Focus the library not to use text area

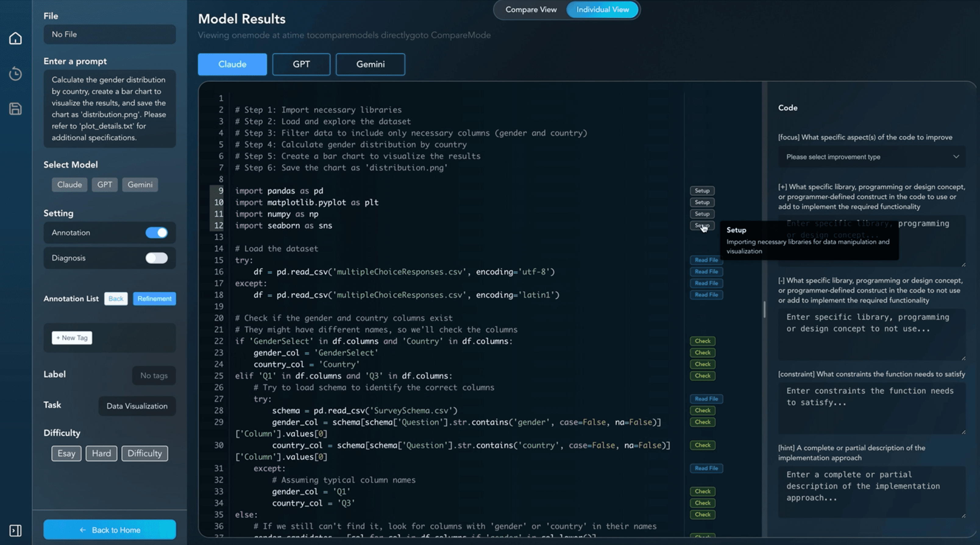tap(872, 335)
